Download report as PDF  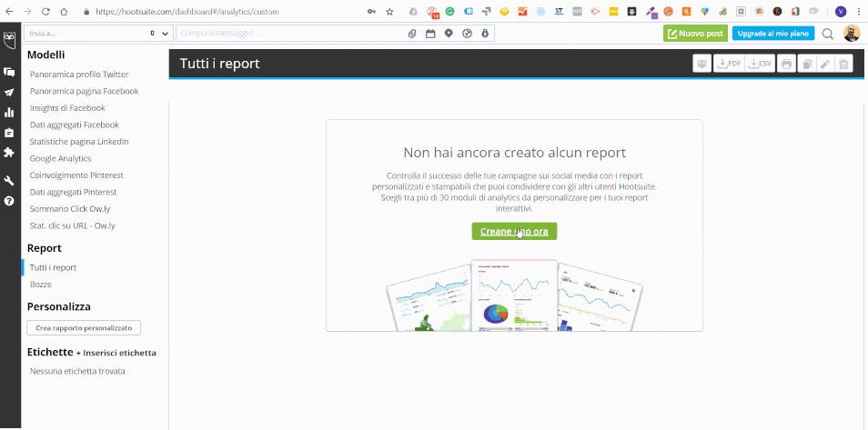click(729, 64)
